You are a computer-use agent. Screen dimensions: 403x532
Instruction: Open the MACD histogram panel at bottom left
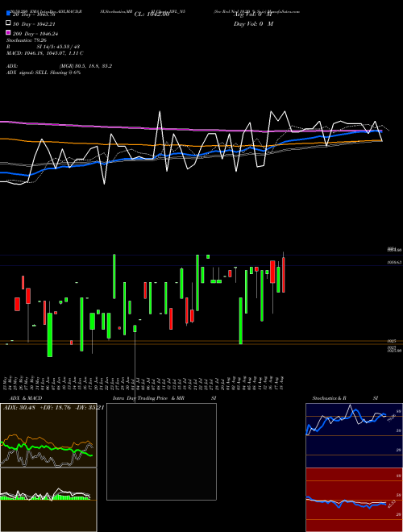click(x=48, y=500)
